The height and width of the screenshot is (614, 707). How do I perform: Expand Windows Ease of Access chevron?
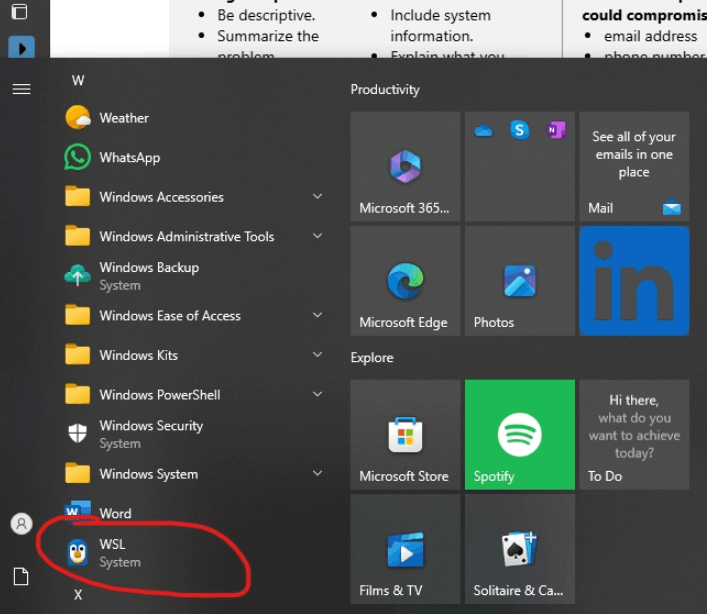tap(317, 315)
